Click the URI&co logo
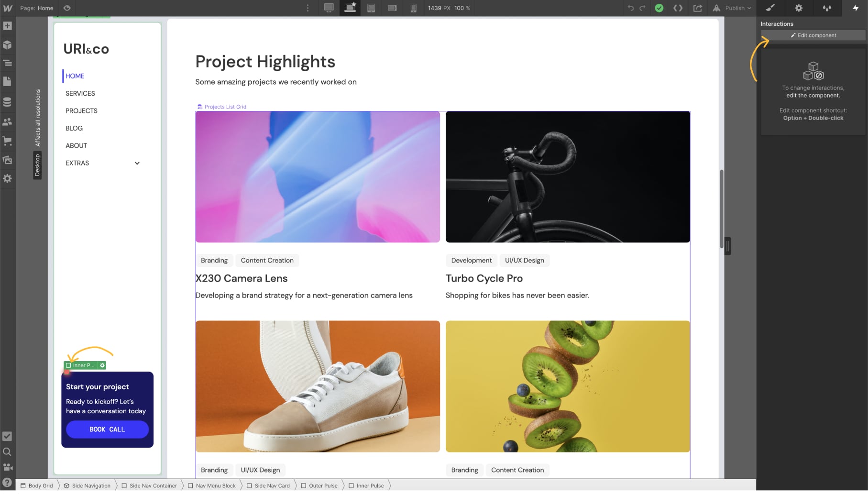Viewport: 868px width, 494px height. coord(87,49)
